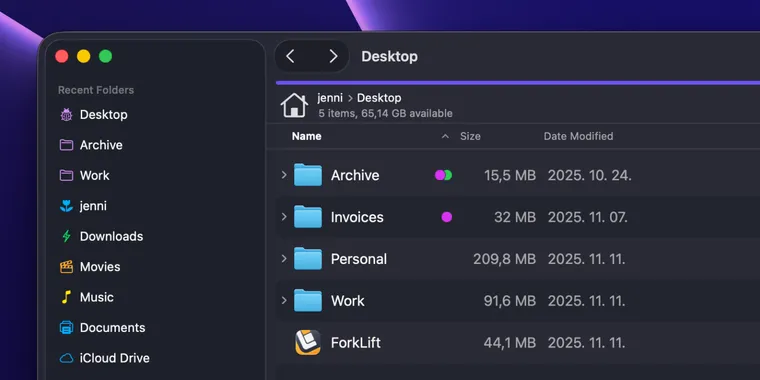Sort by the Size column header

click(470, 136)
